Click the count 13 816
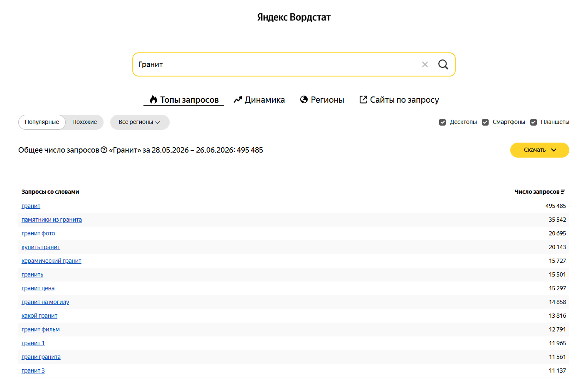 [557, 316]
